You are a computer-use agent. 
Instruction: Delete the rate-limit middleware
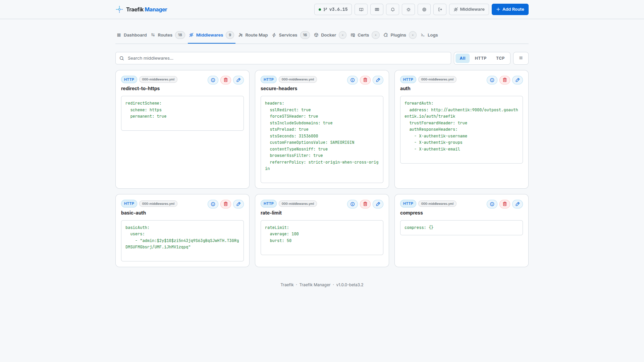pyautogui.click(x=365, y=204)
